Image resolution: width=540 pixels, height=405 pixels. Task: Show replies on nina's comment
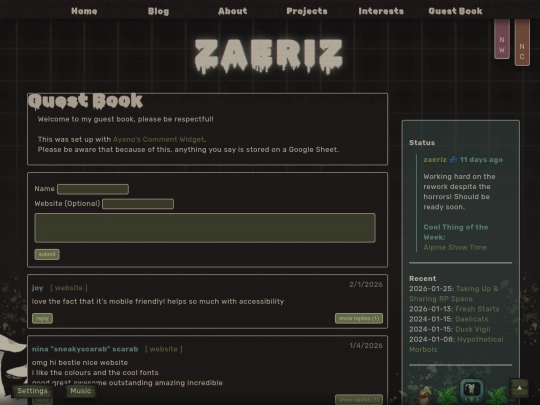point(359,399)
